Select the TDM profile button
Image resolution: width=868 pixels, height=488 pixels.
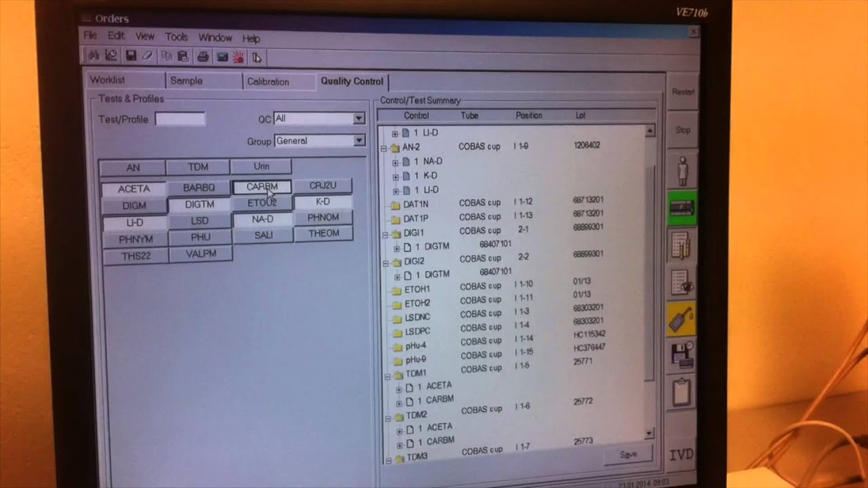pos(198,167)
